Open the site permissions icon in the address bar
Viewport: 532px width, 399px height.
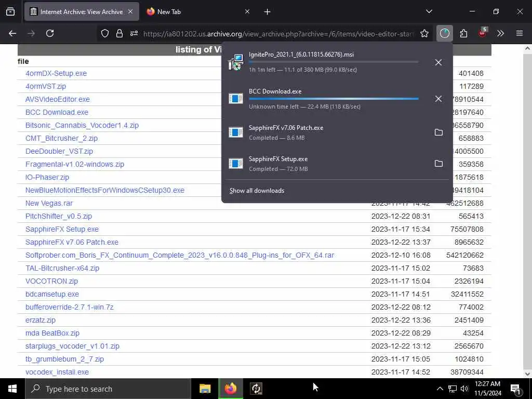134,33
